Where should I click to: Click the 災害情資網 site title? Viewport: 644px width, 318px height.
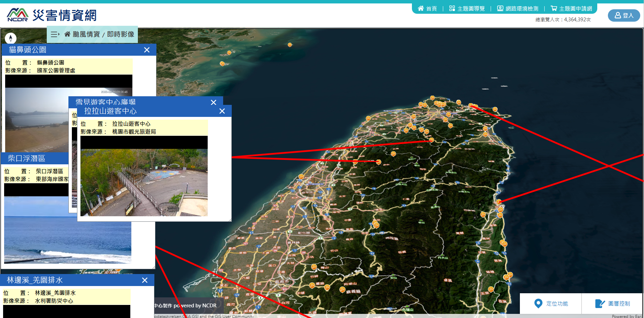point(65,15)
